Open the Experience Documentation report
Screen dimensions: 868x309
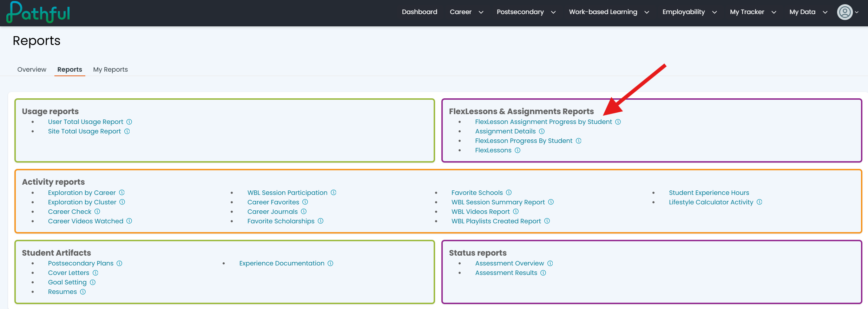pyautogui.click(x=282, y=263)
